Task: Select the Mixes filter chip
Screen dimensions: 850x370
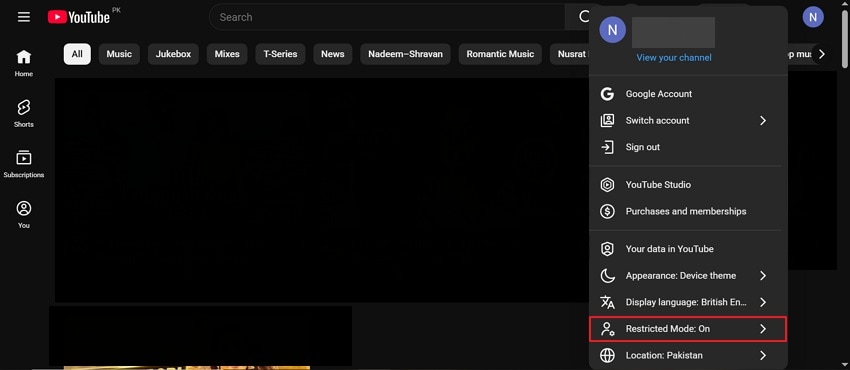Action: [x=227, y=54]
